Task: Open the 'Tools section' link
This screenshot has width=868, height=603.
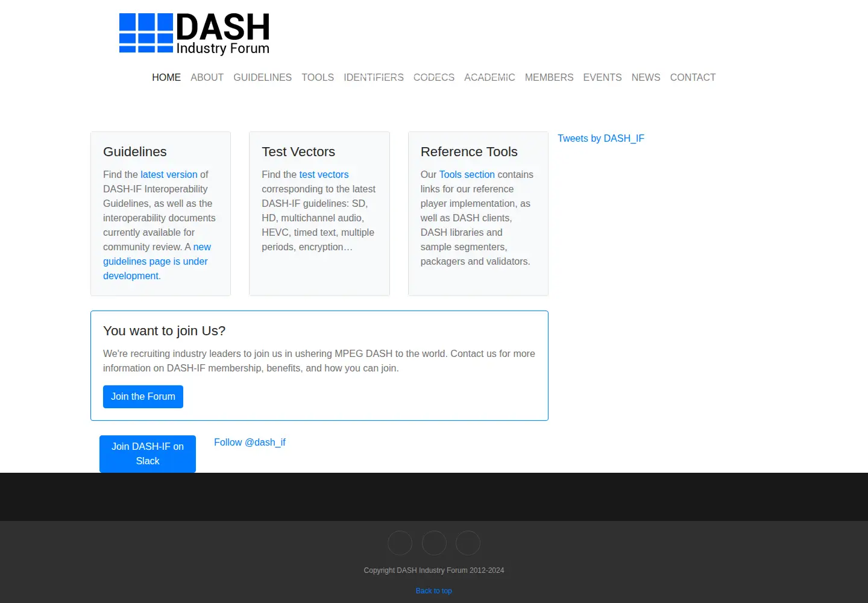Action: [x=467, y=174]
